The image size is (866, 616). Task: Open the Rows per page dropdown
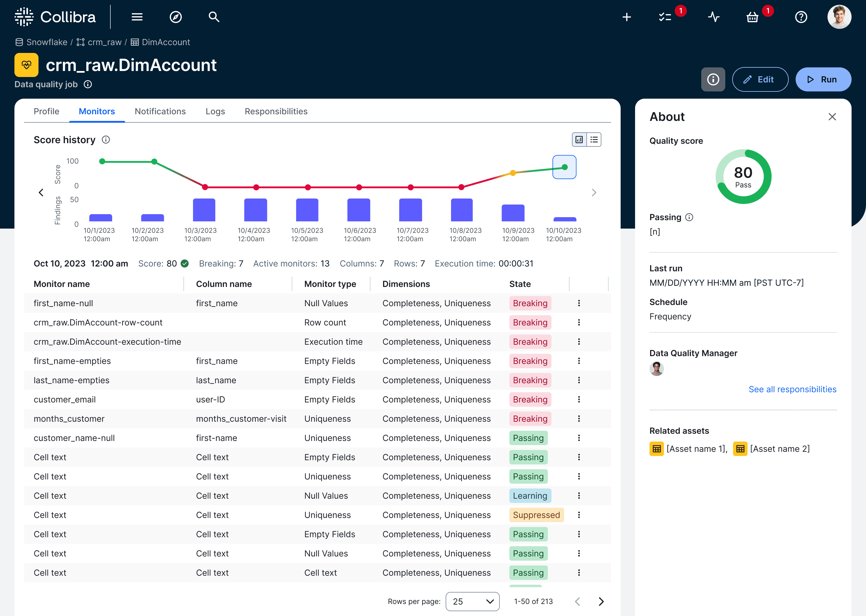click(x=472, y=601)
